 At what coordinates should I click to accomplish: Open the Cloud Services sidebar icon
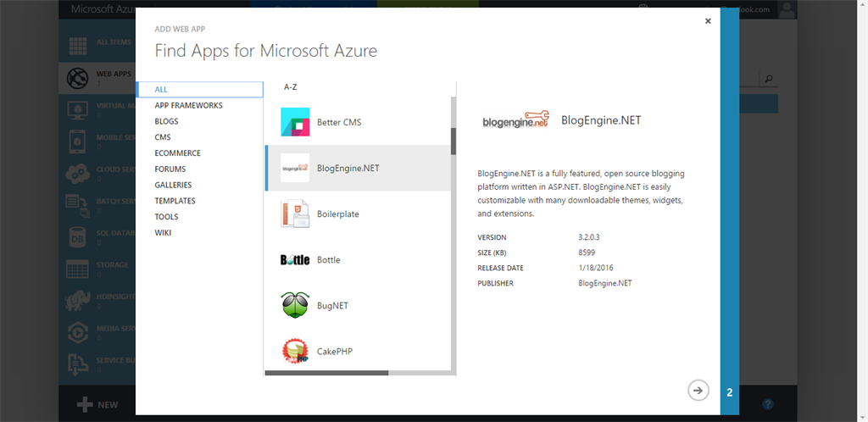[77, 174]
